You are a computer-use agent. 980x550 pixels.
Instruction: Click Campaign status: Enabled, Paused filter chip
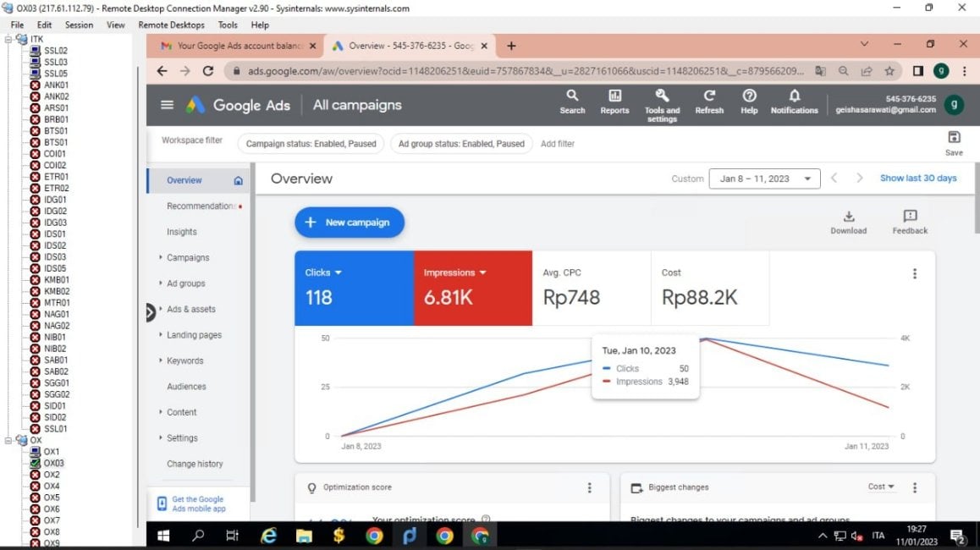(311, 144)
